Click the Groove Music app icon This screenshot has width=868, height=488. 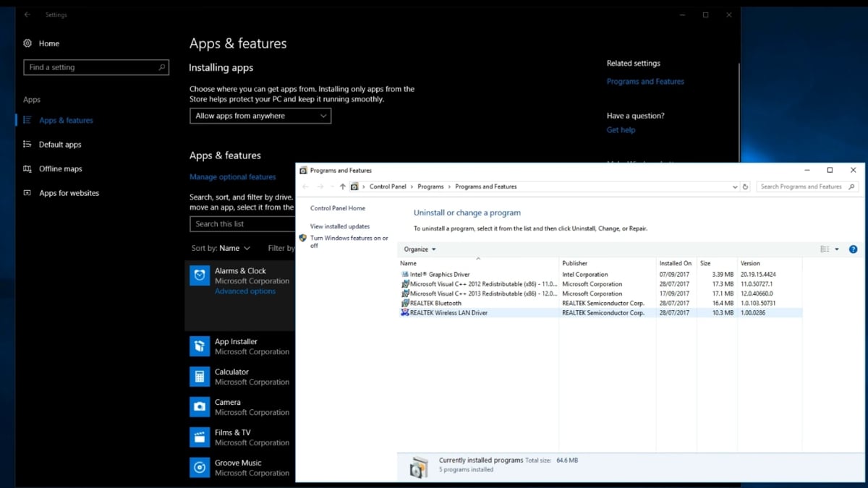[200, 468]
